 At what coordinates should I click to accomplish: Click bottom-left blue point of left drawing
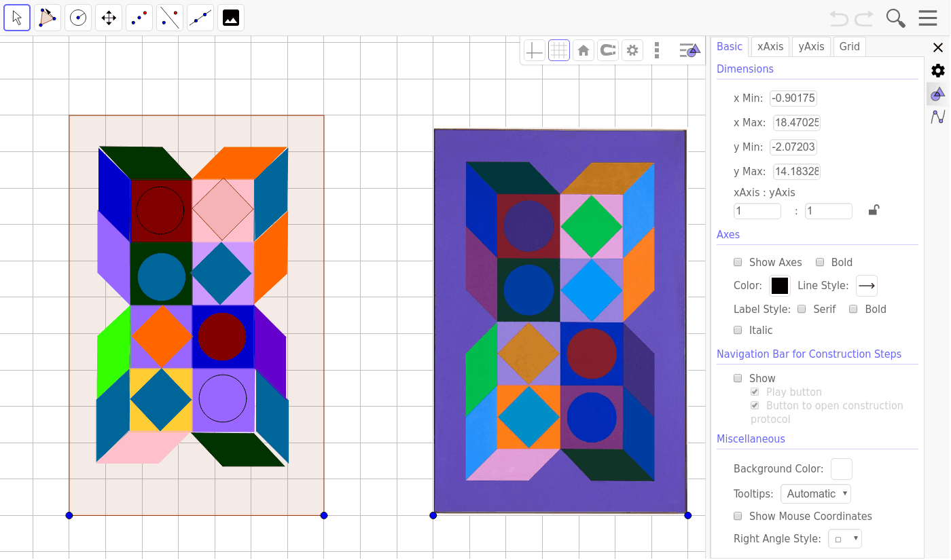tap(69, 516)
